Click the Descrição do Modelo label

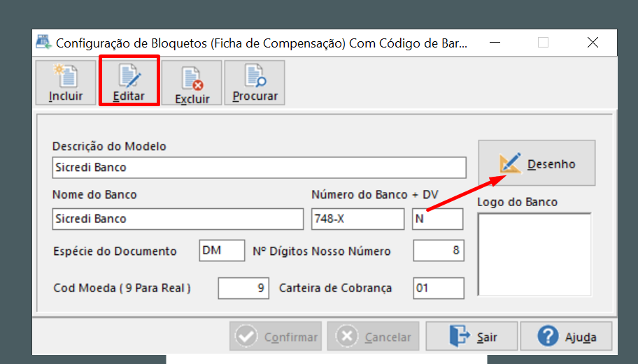pos(109,146)
